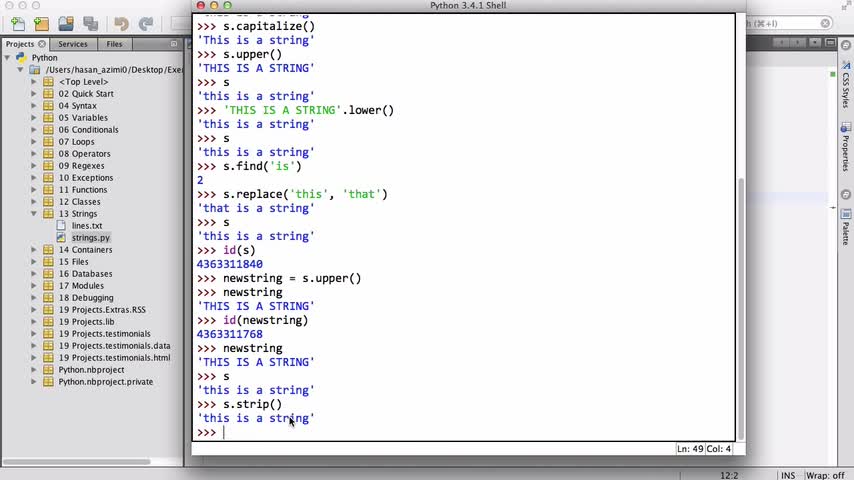Open the Properties side panel

[x=846, y=147]
